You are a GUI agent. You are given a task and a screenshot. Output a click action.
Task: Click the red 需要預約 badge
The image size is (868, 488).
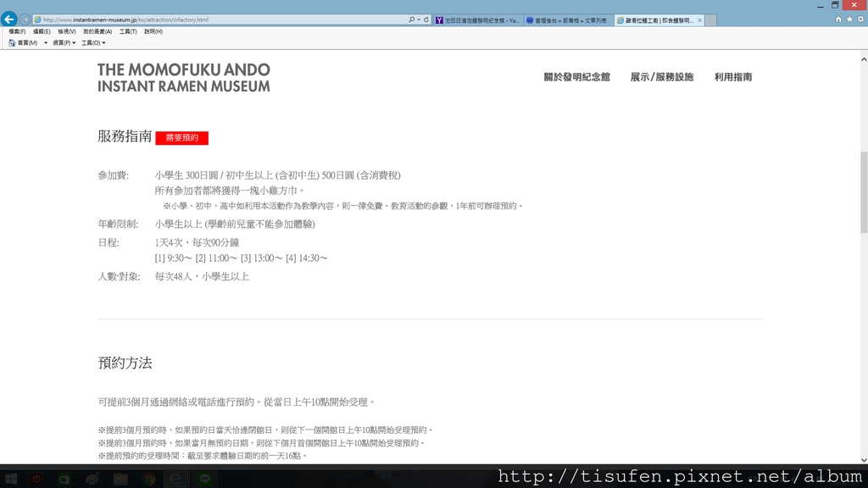[x=181, y=138]
